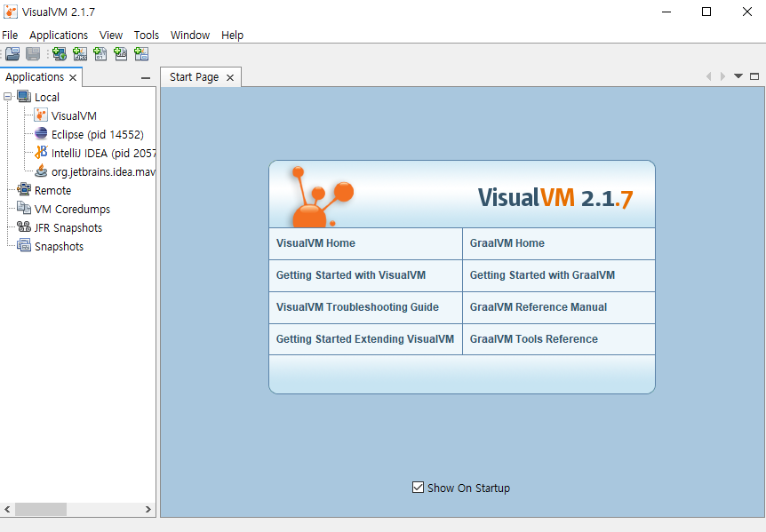
Task: Click the VisualVM logo in the title bar
Action: [11, 12]
